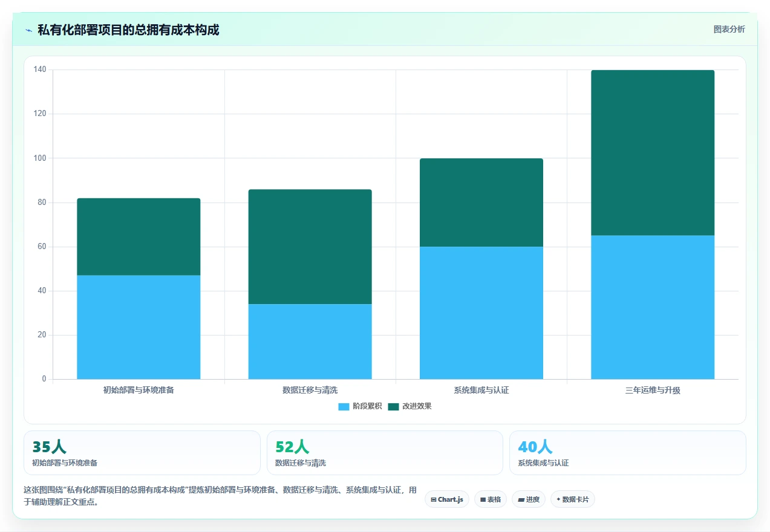770x532 pixels.
Task: Click the chart title 私有化部署项目的总拥有成本构成
Action: tap(128, 30)
